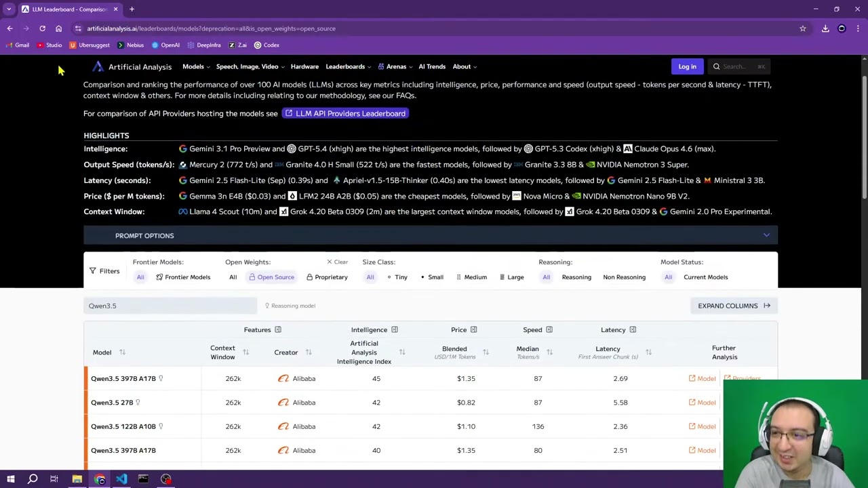Show only Reasoning models

coord(576,277)
